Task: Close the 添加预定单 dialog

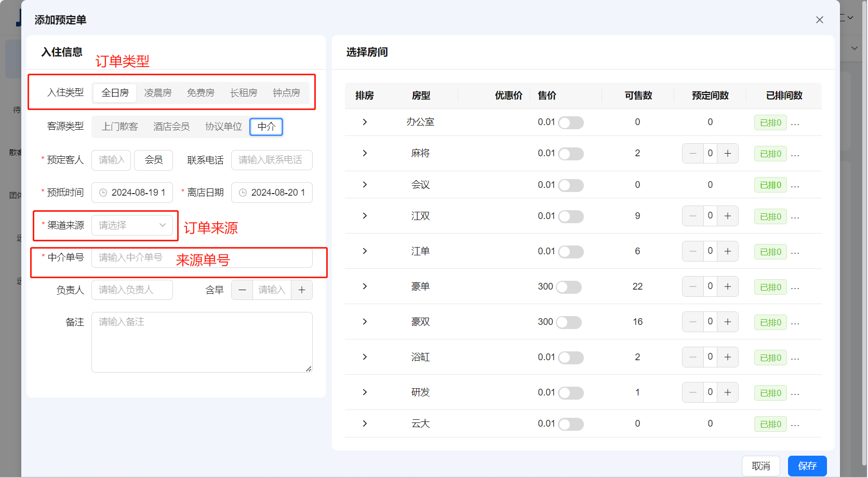Action: tap(819, 20)
